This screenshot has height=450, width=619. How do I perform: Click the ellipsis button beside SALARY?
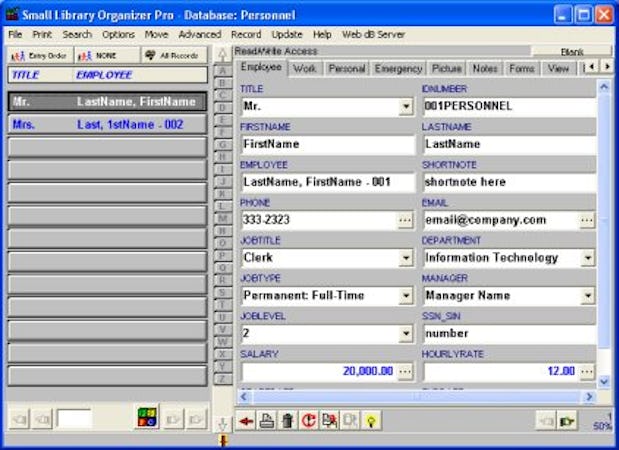point(405,371)
